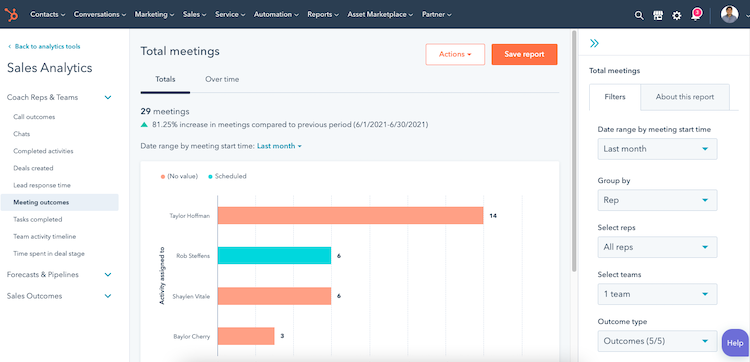750x362 pixels.
Task: Click the Baylor Cherry axis label
Action: (x=191, y=336)
